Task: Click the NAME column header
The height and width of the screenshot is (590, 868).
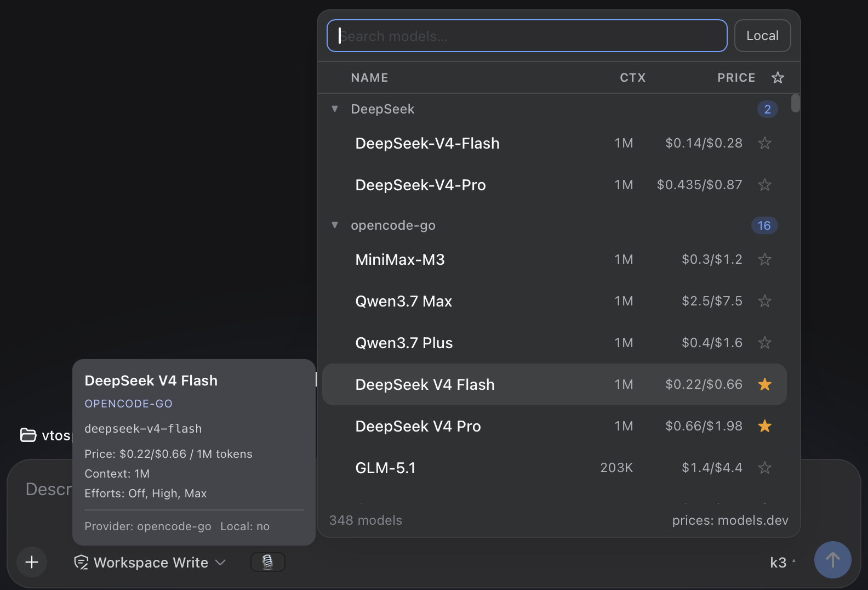Action: (x=369, y=78)
